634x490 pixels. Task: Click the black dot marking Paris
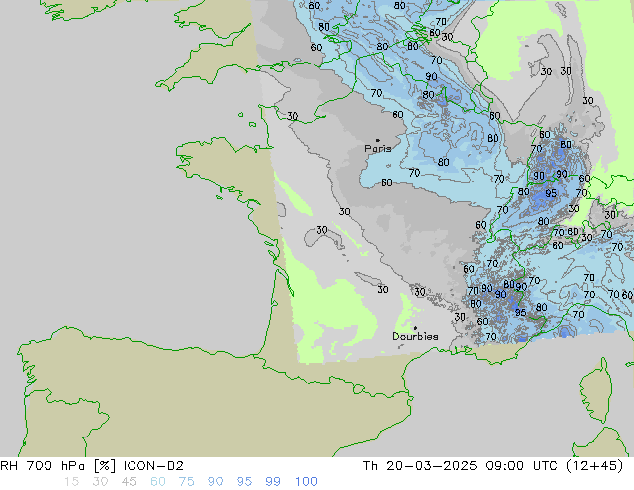click(x=378, y=140)
